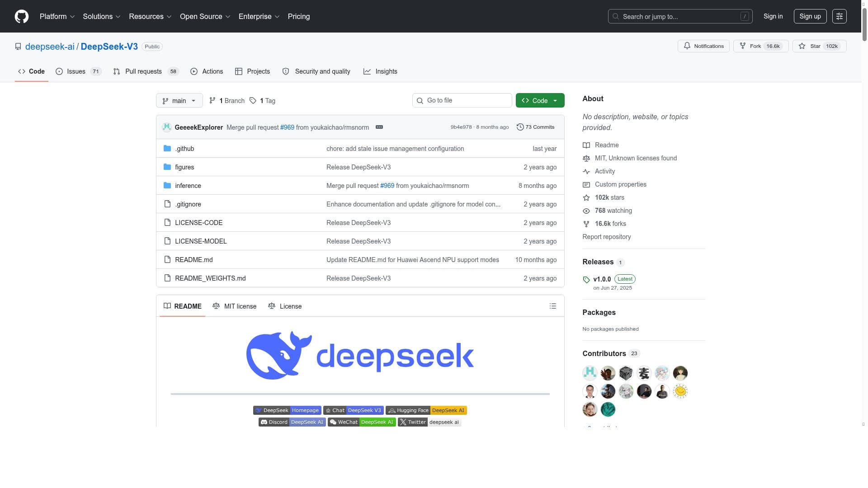View the 1 Branch link
The width and height of the screenshot is (868, 488).
tap(227, 100)
